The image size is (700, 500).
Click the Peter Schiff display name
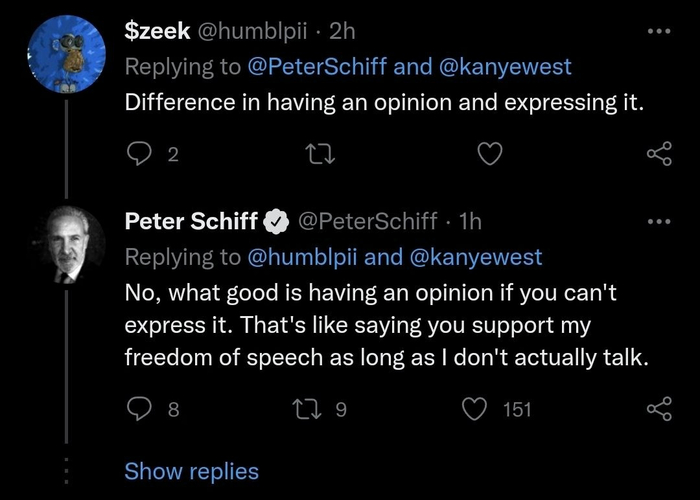[191, 221]
